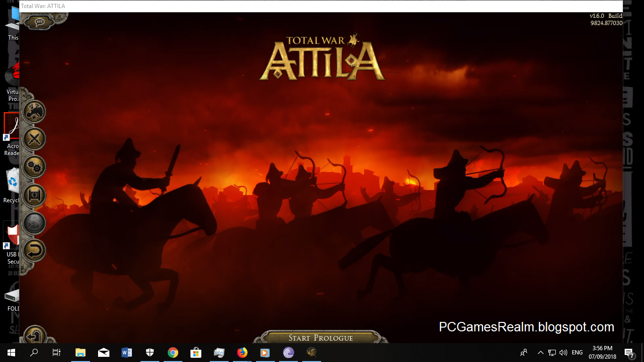Open the volume speaker tray icon
This screenshot has width=644, height=362.
563,353
